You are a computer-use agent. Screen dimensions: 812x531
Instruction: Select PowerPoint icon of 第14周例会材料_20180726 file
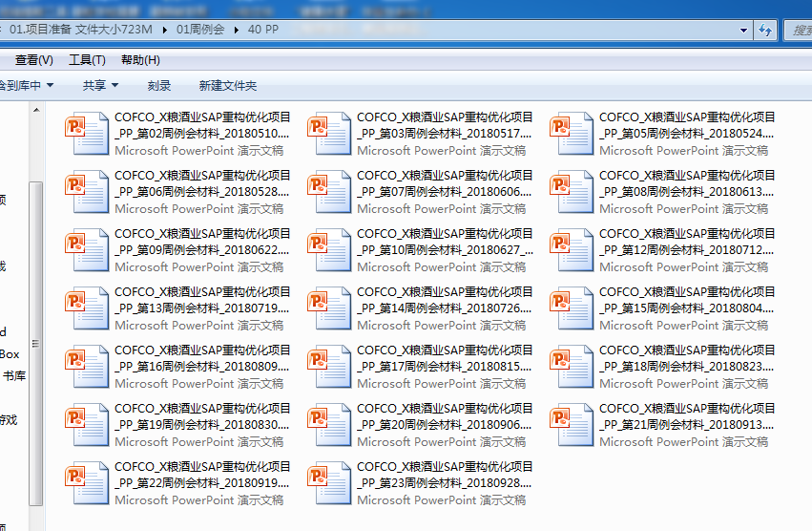tap(329, 308)
